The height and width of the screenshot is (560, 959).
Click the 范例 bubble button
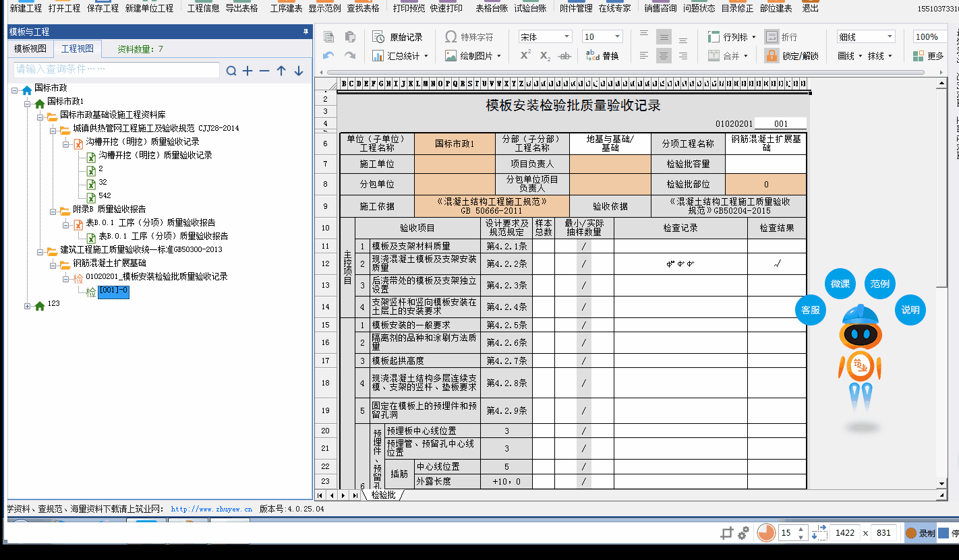(879, 284)
